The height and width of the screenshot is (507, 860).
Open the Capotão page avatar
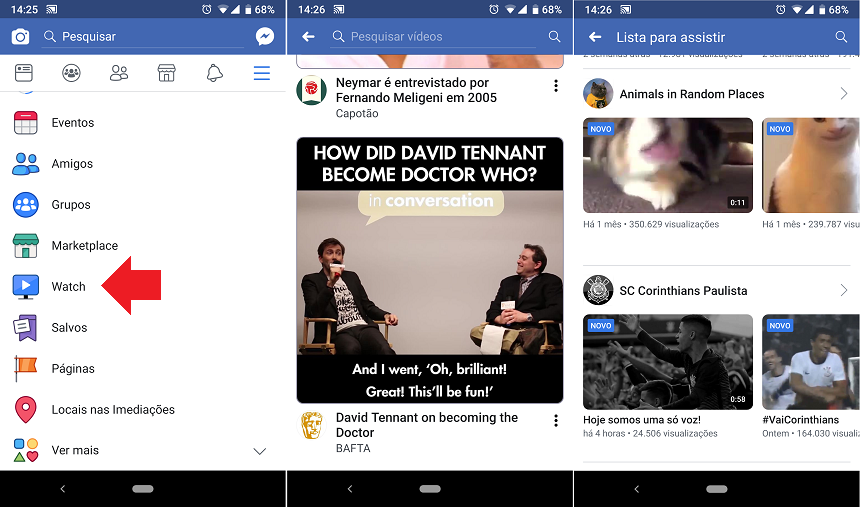(x=312, y=90)
